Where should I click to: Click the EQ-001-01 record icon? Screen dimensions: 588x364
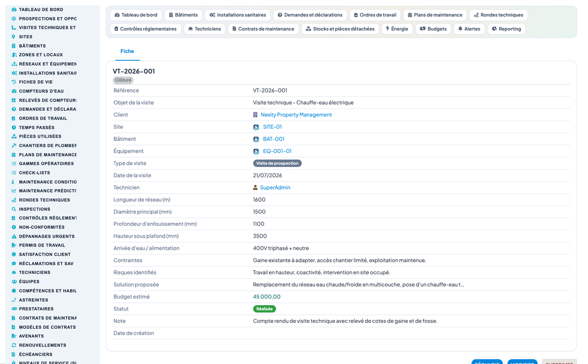[256, 151]
